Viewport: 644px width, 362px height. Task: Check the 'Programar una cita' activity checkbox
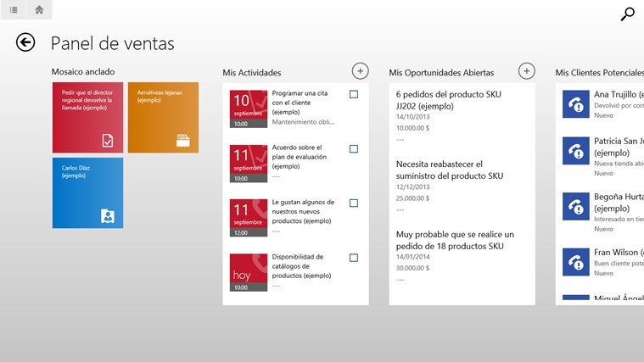click(x=354, y=94)
